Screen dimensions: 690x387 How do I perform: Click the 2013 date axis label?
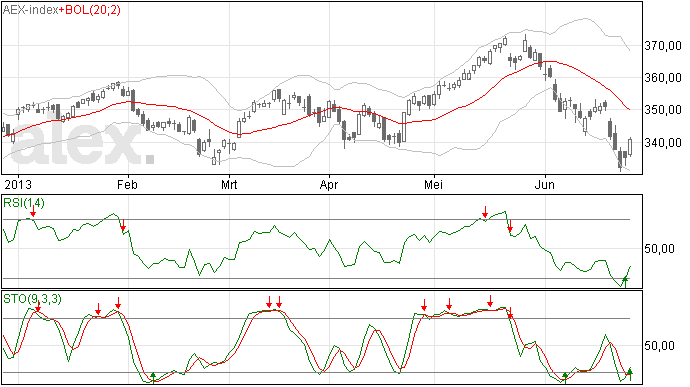tap(18, 184)
